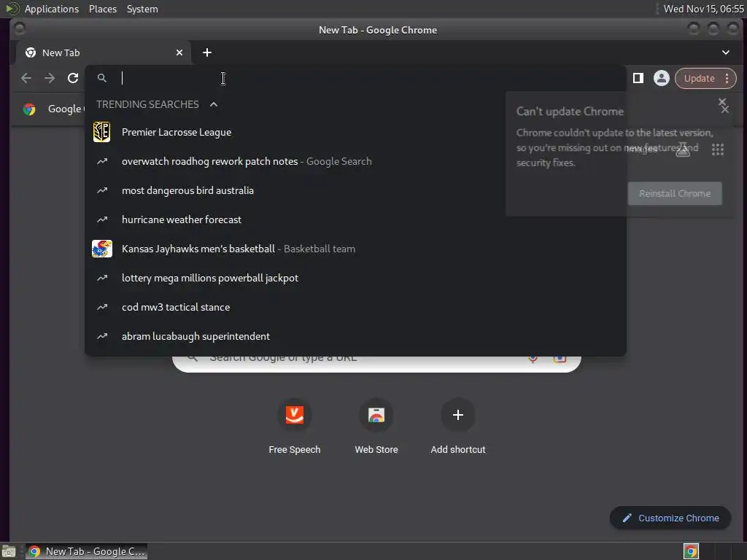Open the Web Store shortcut
Image resolution: width=747 pixels, height=560 pixels.
pos(376,426)
